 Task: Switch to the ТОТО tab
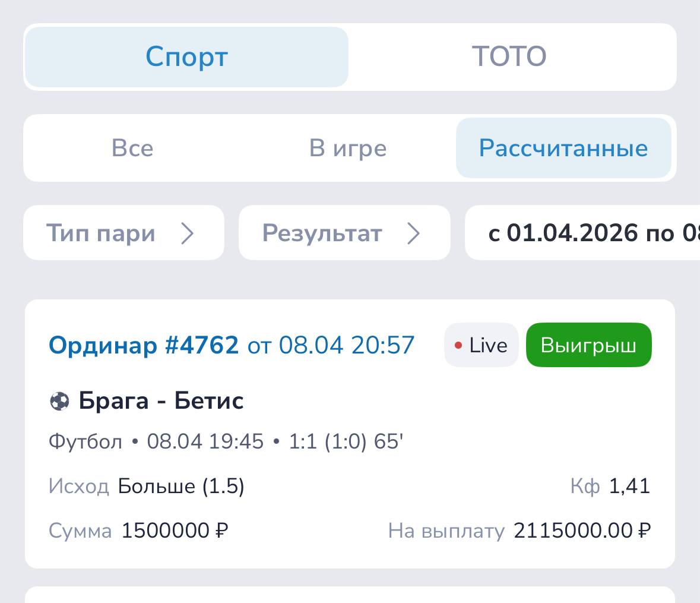(x=509, y=57)
